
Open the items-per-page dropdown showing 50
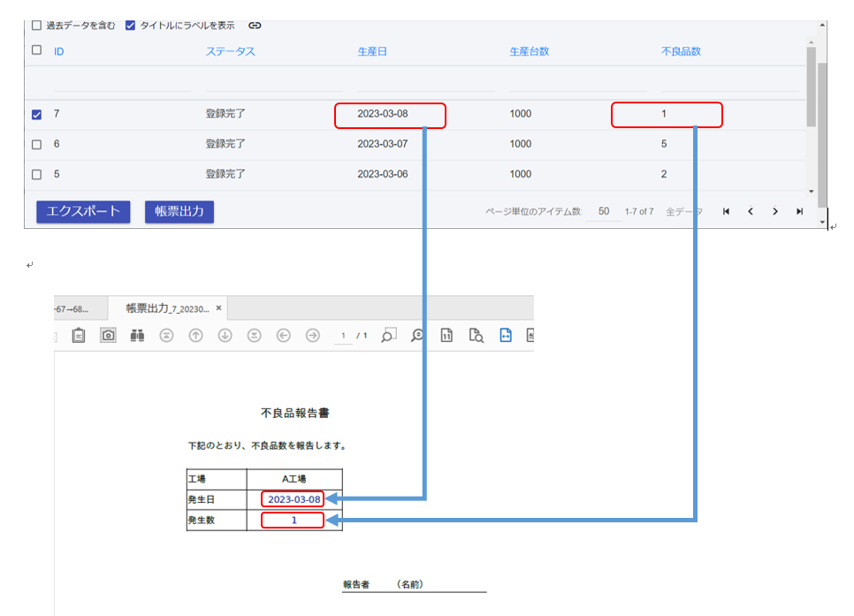tap(604, 212)
